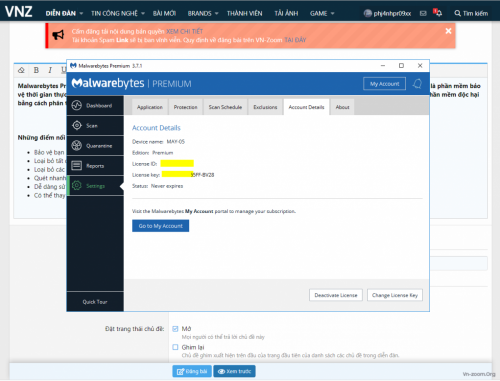Switch to the About tab

342,107
